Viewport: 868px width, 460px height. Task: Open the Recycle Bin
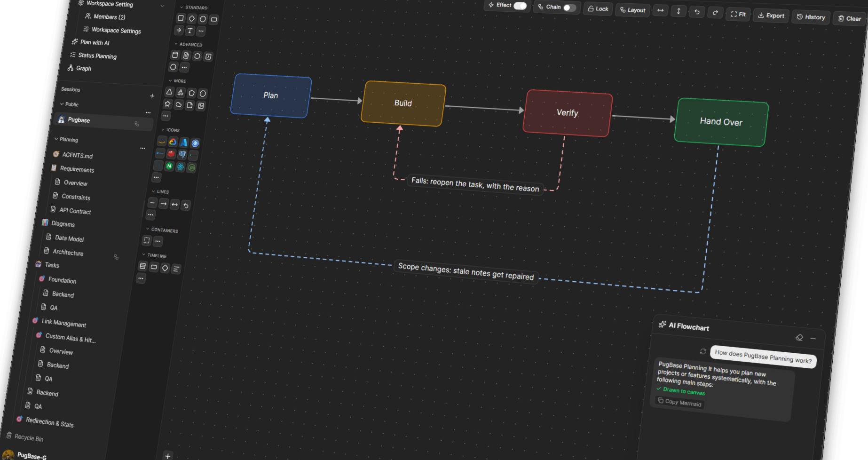tap(25, 437)
